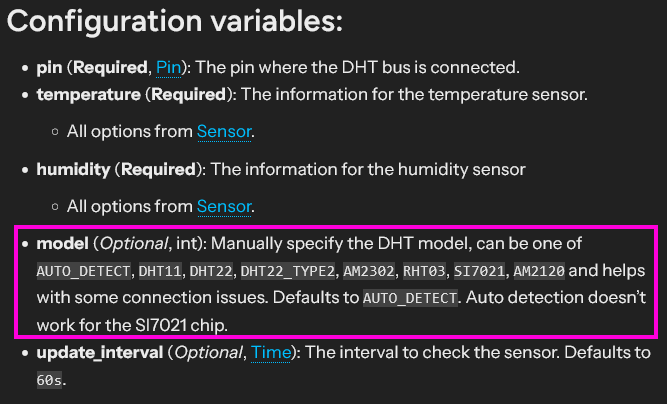
Task: Click the bold model variable name
Action: [x=62, y=244]
